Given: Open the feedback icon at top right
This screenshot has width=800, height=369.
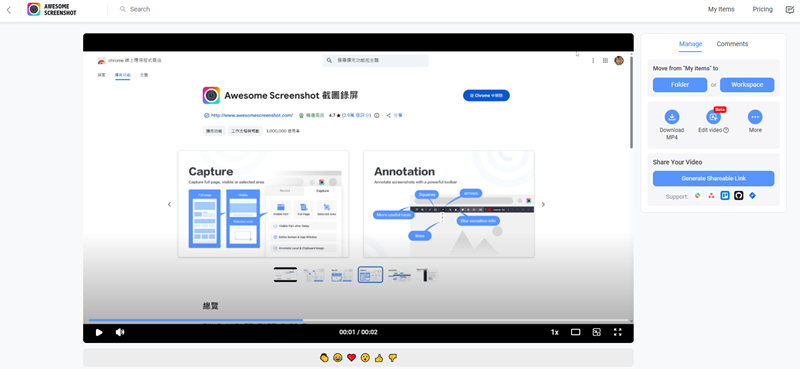Looking at the screenshot, I should 789,9.
